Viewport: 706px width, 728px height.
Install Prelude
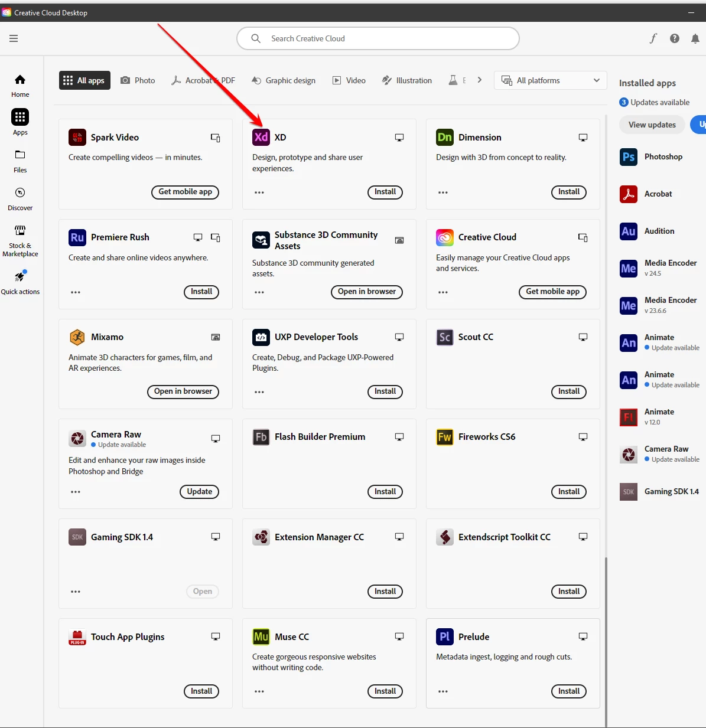(x=569, y=691)
